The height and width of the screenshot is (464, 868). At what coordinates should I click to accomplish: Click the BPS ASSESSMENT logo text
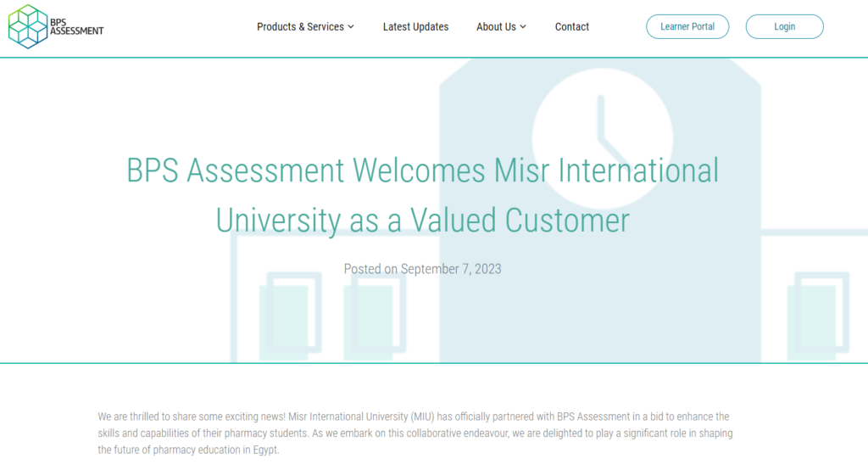(76, 26)
